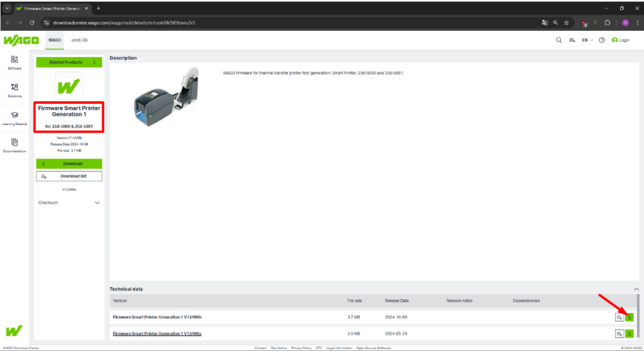Collapse the Technical data panel
The height and width of the screenshot is (351, 644).
click(636, 289)
